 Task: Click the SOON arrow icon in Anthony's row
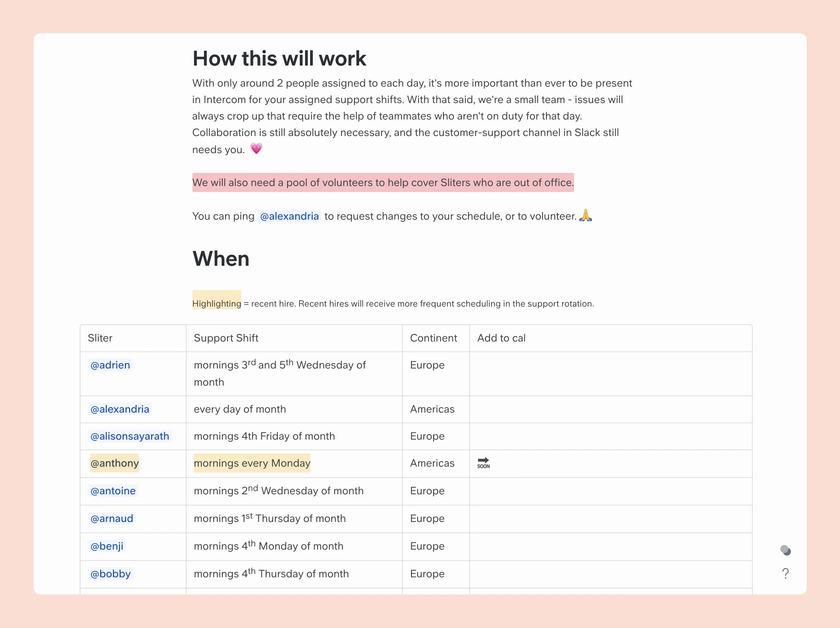click(x=483, y=463)
